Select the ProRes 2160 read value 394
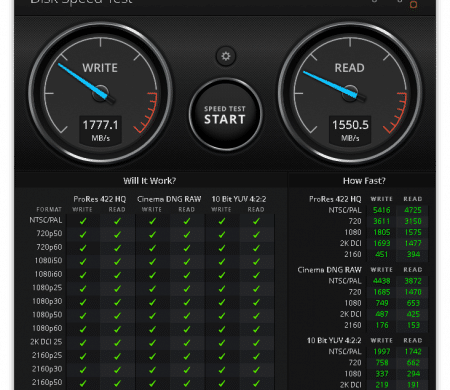450x390 pixels. click(x=413, y=254)
